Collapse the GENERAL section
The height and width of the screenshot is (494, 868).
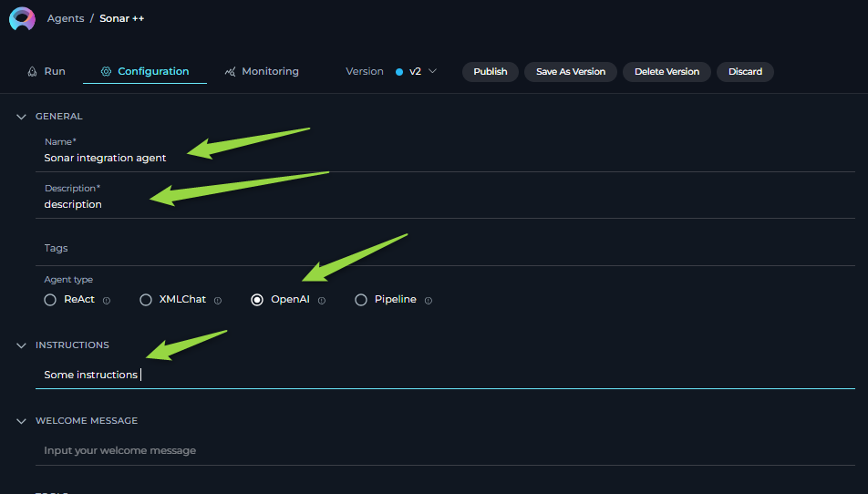21,117
